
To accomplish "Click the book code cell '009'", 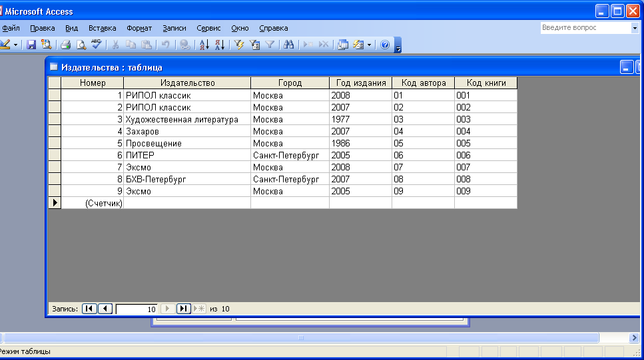I will pos(486,191).
